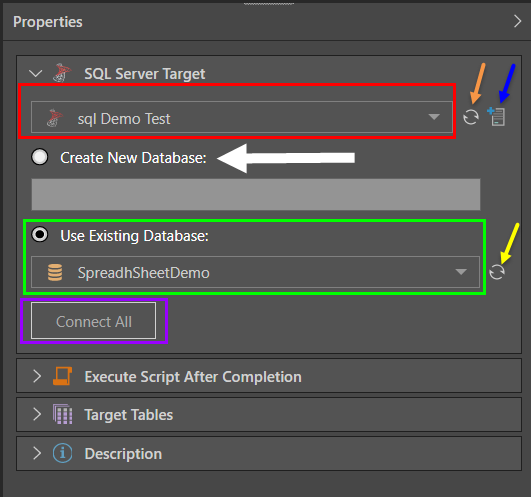The width and height of the screenshot is (531, 497).
Task: Refresh the SQL server connection list
Action: click(x=471, y=117)
